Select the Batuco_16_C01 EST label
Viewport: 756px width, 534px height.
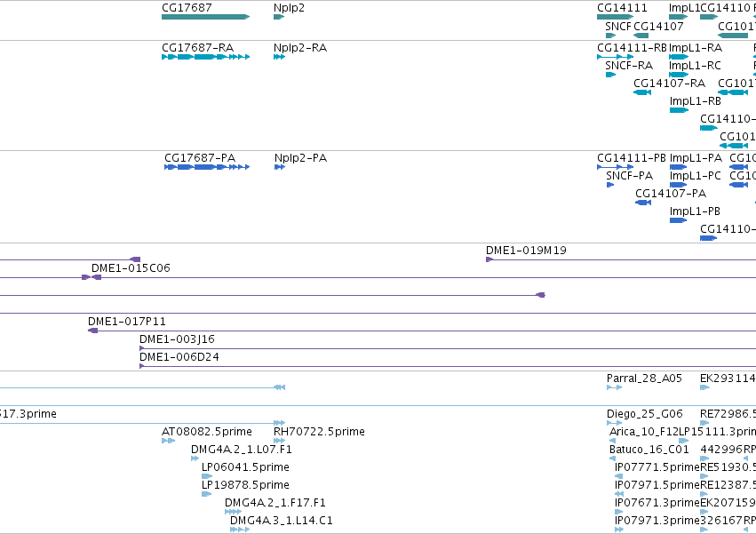click(x=649, y=450)
